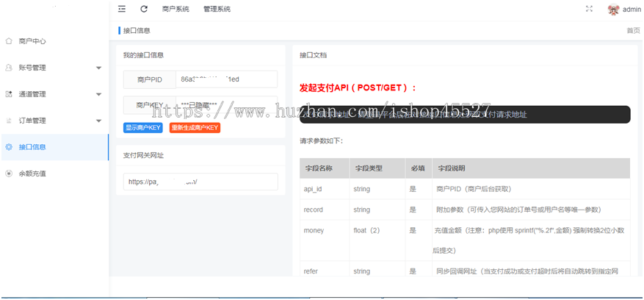Click the 支付网关网址 panel title
This screenshot has width=644, height=300.
click(143, 155)
